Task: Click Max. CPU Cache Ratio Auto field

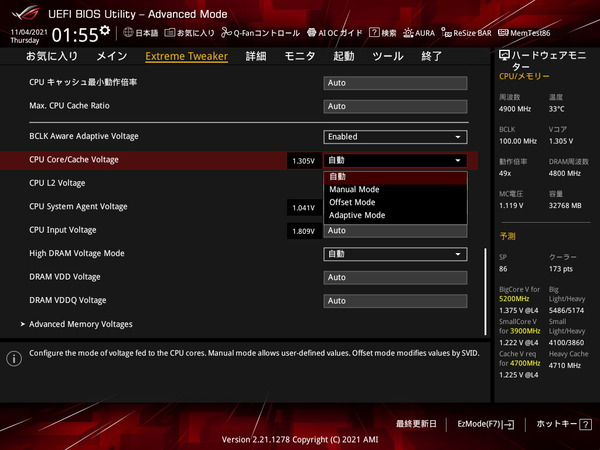Action: 395,106
